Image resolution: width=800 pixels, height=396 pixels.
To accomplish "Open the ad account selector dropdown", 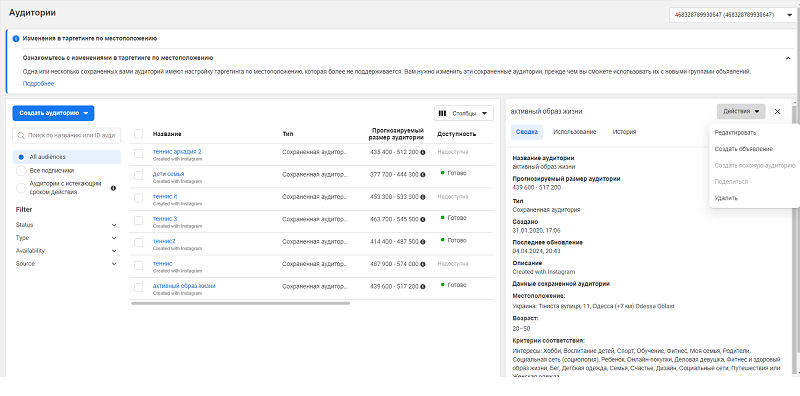I will coord(733,15).
